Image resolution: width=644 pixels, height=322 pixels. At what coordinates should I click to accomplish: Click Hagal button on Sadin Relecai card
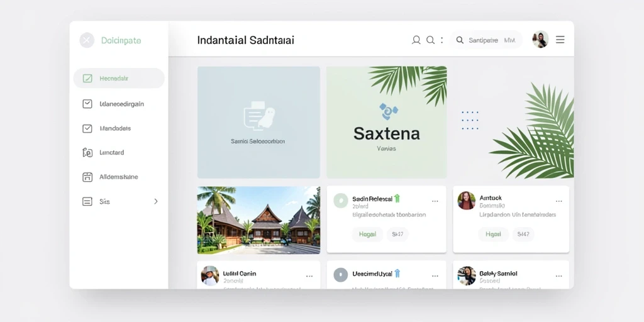(x=367, y=234)
